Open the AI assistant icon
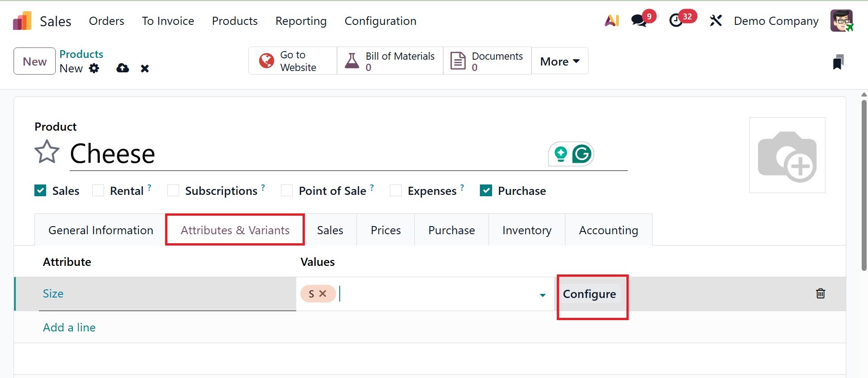This screenshot has height=378, width=868. click(612, 21)
